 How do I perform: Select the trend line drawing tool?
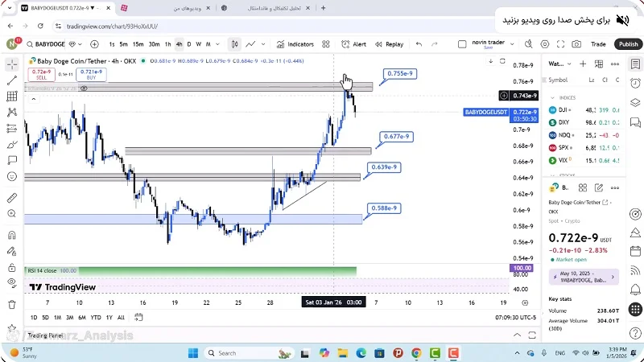coord(11,80)
